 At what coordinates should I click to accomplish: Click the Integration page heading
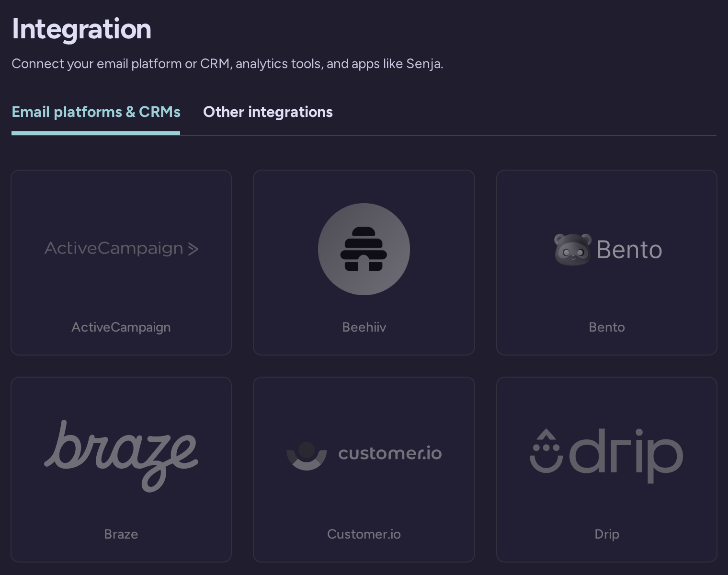coord(81,29)
